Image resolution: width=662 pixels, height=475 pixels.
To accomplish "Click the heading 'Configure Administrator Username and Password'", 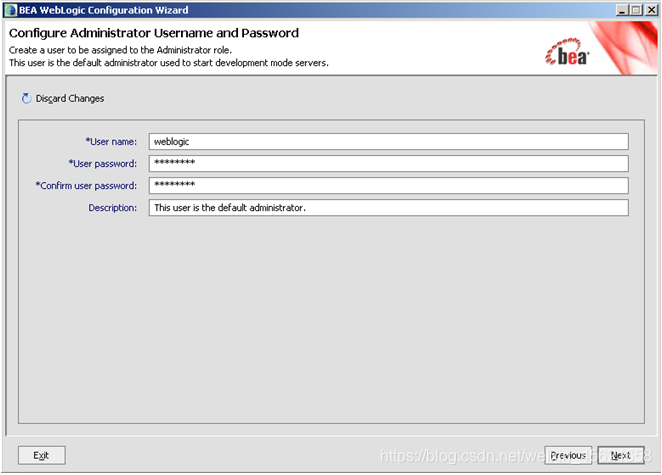I will (154, 33).
